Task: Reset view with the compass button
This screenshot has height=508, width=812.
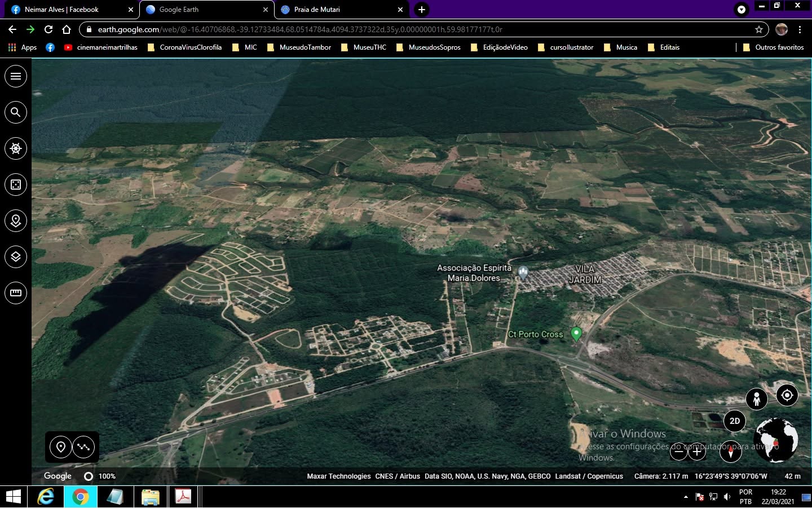Action: coord(731,452)
